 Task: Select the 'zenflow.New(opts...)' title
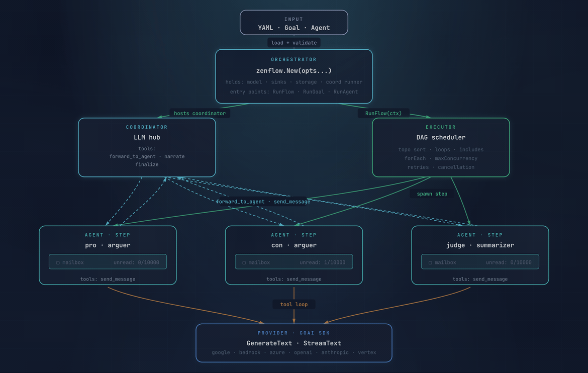pyautogui.click(x=294, y=71)
